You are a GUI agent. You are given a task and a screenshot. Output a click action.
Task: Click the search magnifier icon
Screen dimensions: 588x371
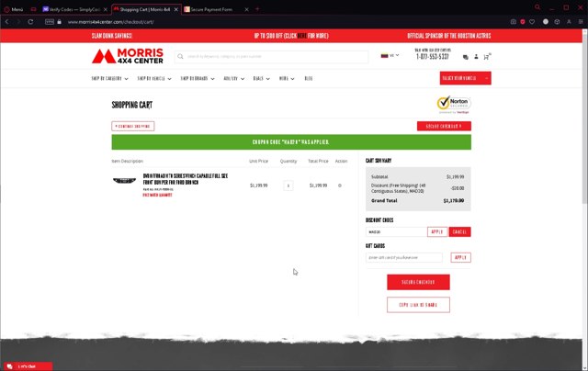point(180,57)
